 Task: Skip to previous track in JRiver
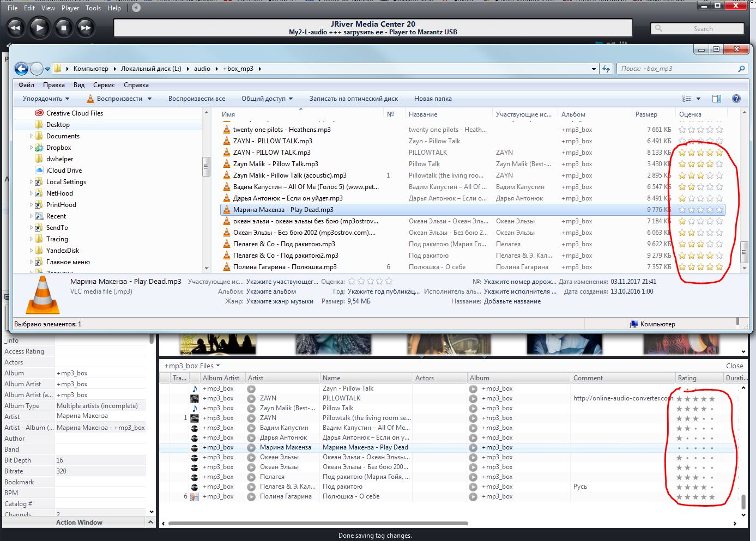[15, 27]
